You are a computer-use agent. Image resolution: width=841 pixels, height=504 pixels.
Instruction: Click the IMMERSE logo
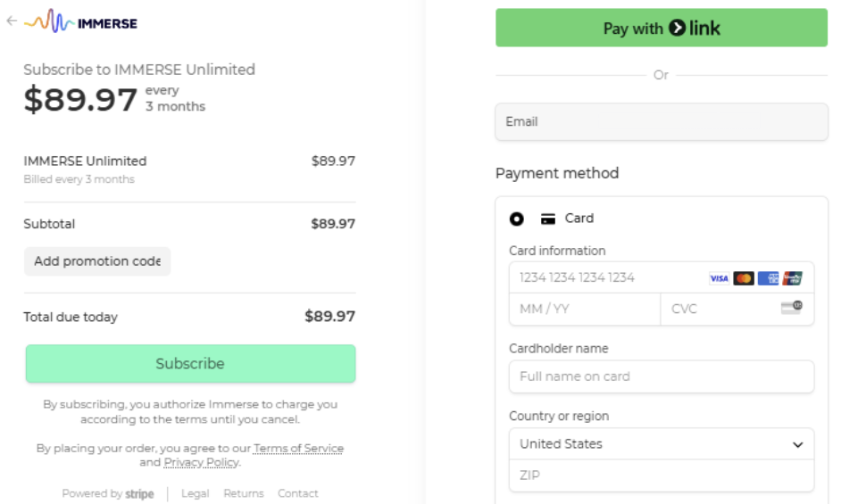click(x=81, y=22)
